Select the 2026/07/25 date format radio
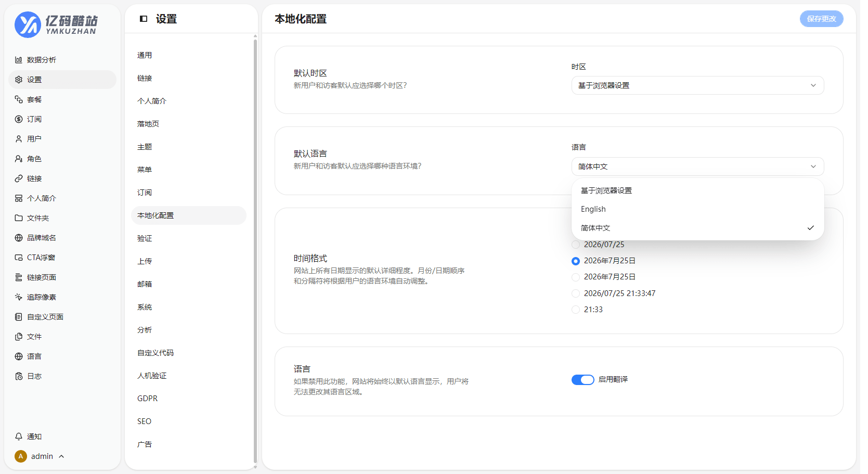 pos(576,245)
